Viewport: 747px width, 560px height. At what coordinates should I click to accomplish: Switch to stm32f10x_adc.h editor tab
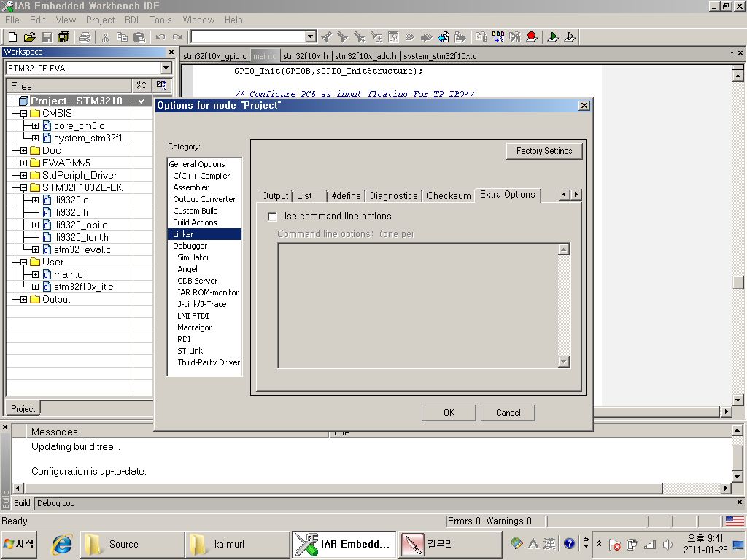click(365, 55)
